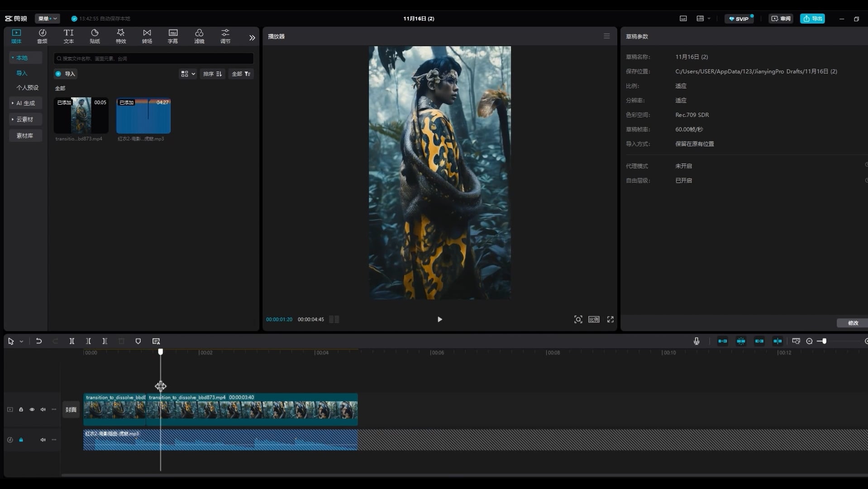The width and height of the screenshot is (868, 489).
Task: Open the 全部 filter dropdown
Action: (241, 74)
